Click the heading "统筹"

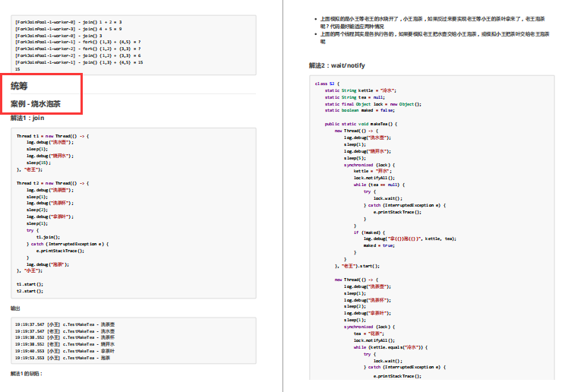tap(19, 86)
